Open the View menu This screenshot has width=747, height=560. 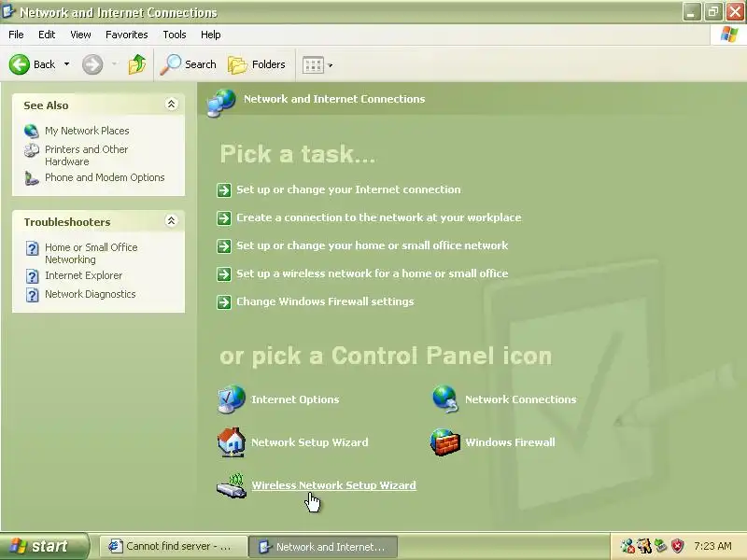[x=80, y=35]
